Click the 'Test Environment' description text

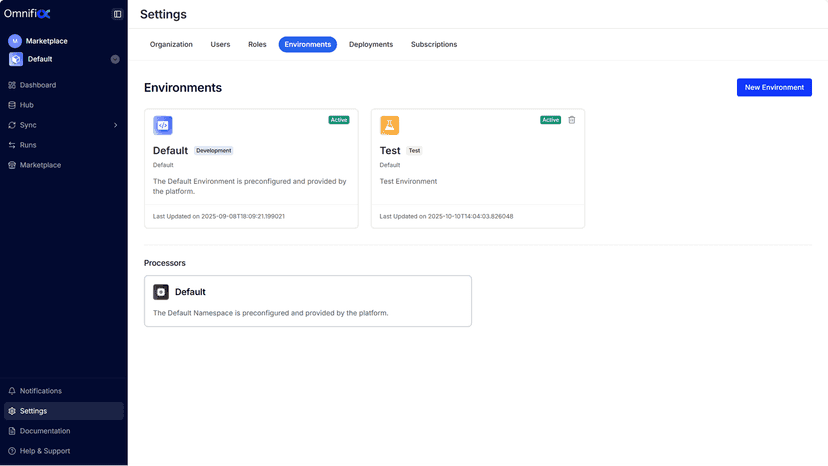(x=408, y=181)
